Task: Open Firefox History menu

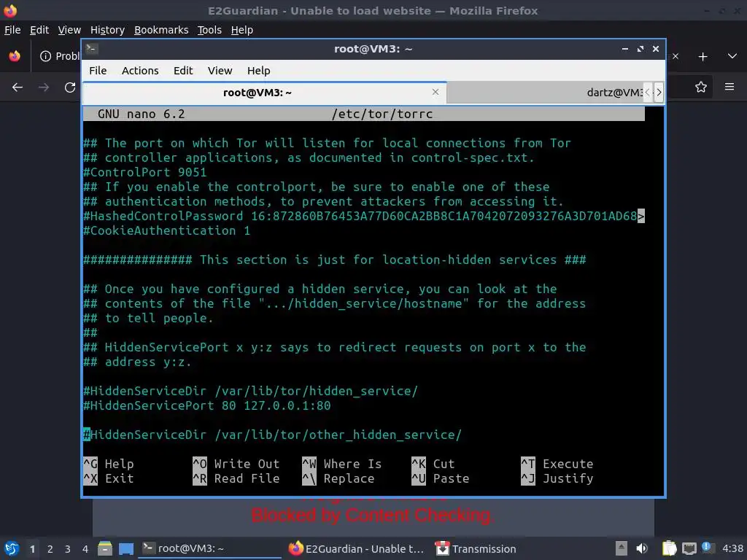Action: pos(107,30)
